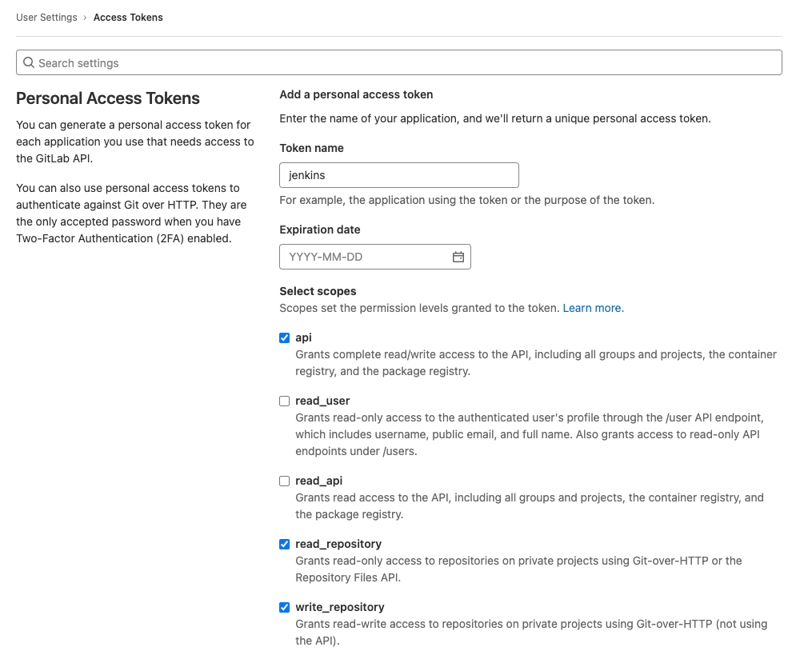Select Access Tokens breadcrumb item
Viewport: 812px width, 655px height.
point(128,18)
